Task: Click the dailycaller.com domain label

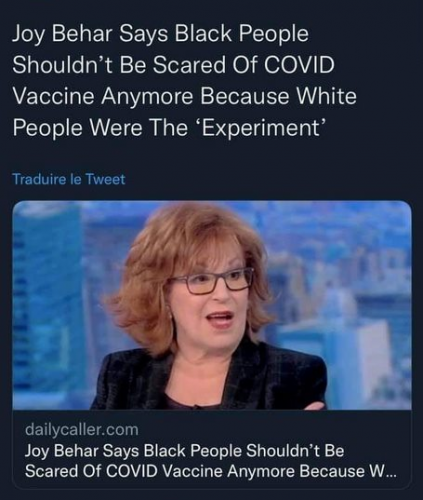Action: point(82,429)
